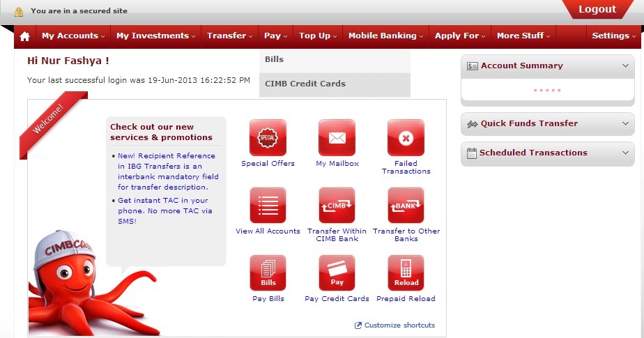Open the Top Up dropdown menu
644x338 pixels.
pos(318,36)
